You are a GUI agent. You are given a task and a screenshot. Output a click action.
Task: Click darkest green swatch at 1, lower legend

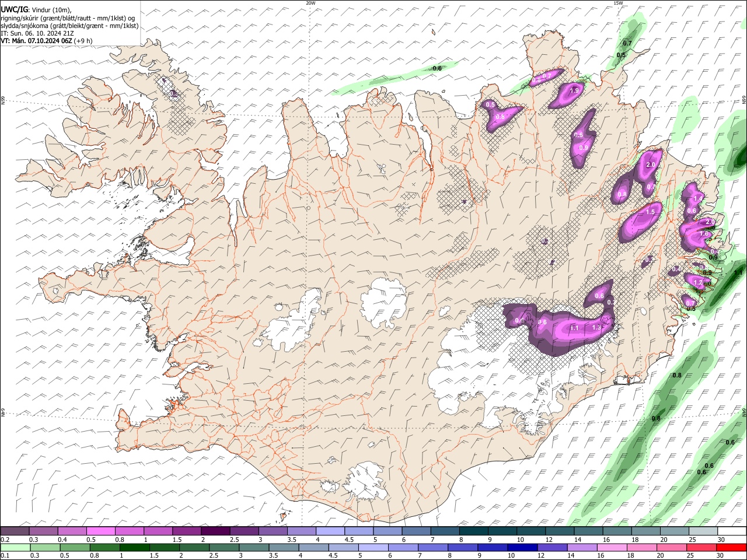(x=135, y=547)
